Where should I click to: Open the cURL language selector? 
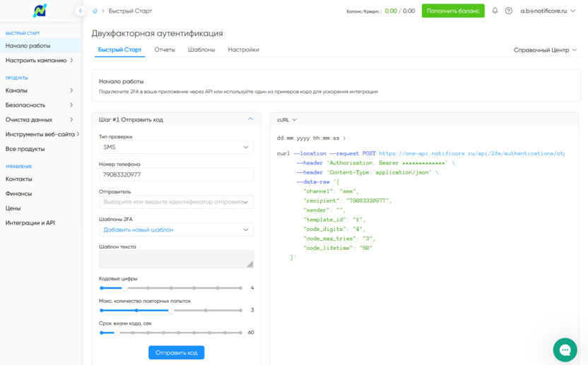pyautogui.click(x=287, y=120)
